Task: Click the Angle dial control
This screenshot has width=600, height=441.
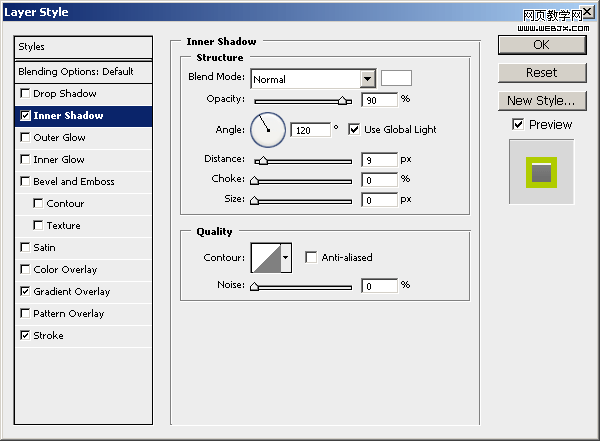Action: tap(268, 130)
